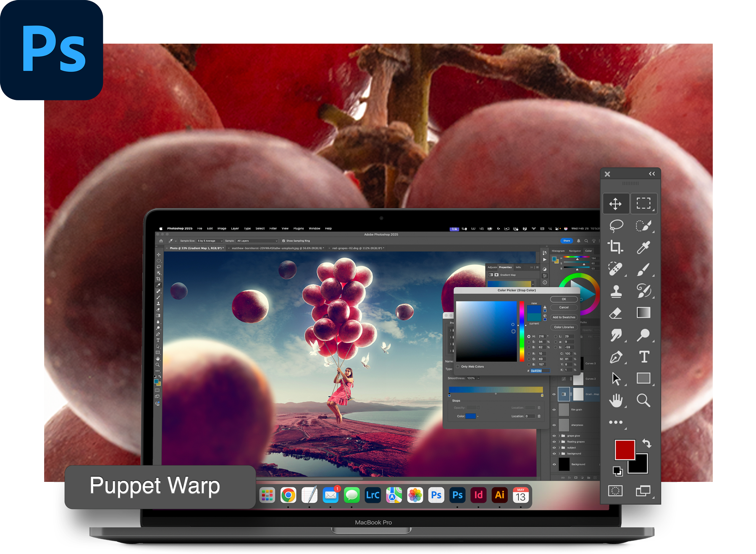Reset to default foreground and background colors
Viewport: 756px width, 554px height.
click(618, 471)
